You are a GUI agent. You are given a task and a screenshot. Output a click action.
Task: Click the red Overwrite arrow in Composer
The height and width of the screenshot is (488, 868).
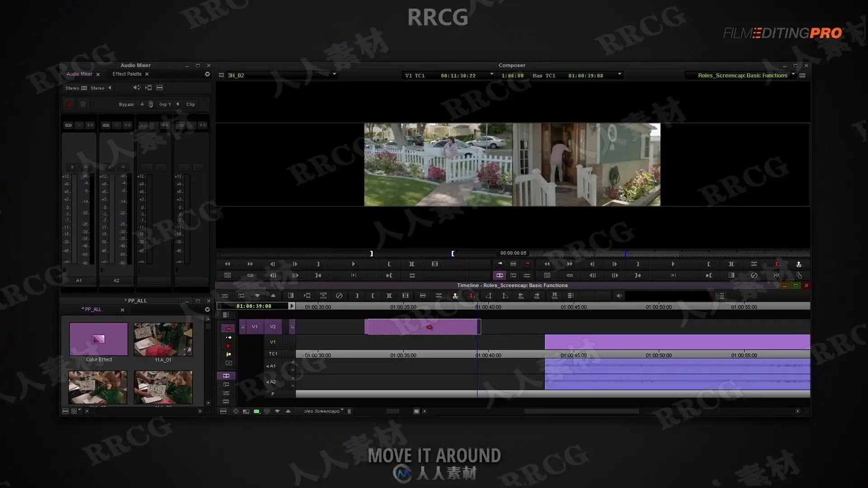pyautogui.click(x=527, y=264)
